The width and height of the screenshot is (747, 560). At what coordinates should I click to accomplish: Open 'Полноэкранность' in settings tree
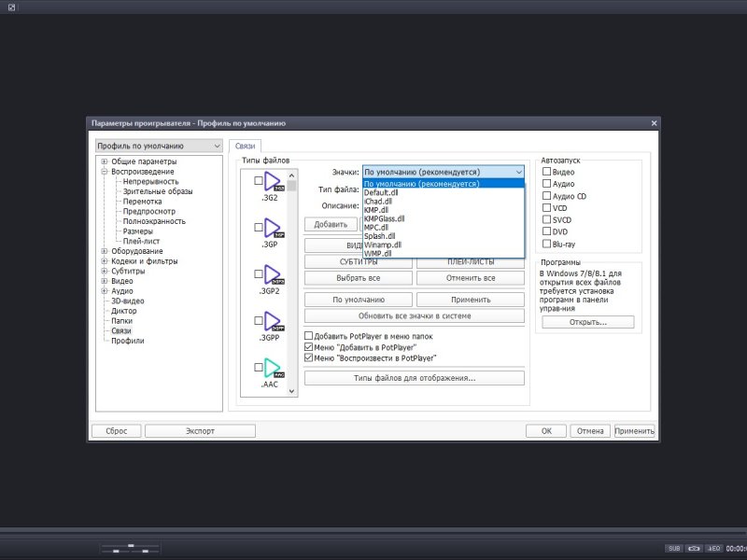(154, 221)
